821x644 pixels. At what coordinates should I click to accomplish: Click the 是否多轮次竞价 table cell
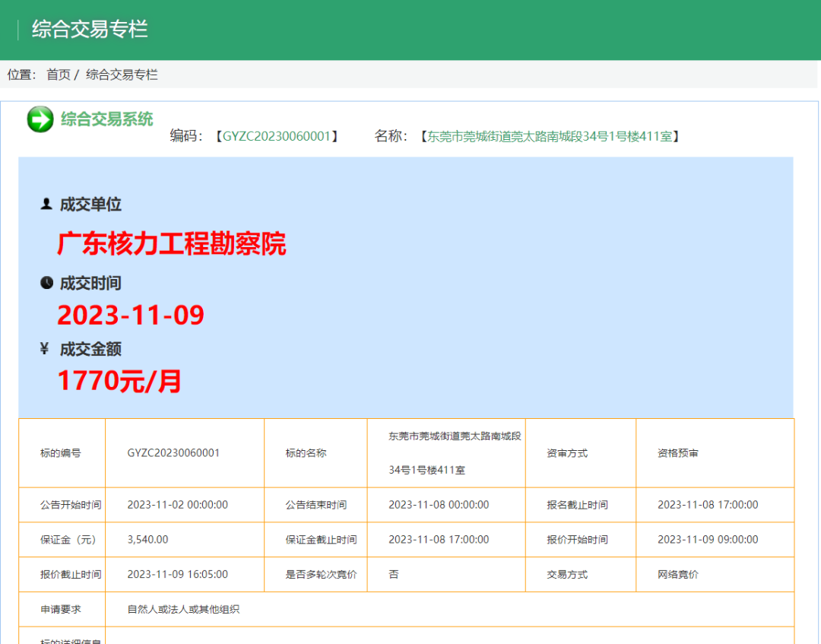tap(315, 574)
